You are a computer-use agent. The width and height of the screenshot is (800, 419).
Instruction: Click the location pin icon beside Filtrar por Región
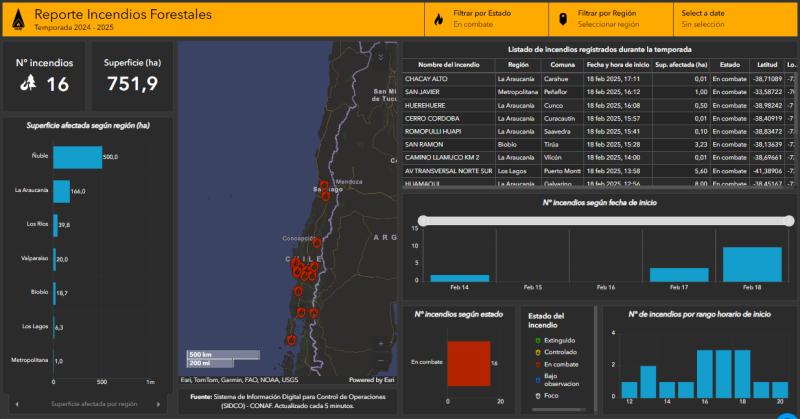point(563,19)
